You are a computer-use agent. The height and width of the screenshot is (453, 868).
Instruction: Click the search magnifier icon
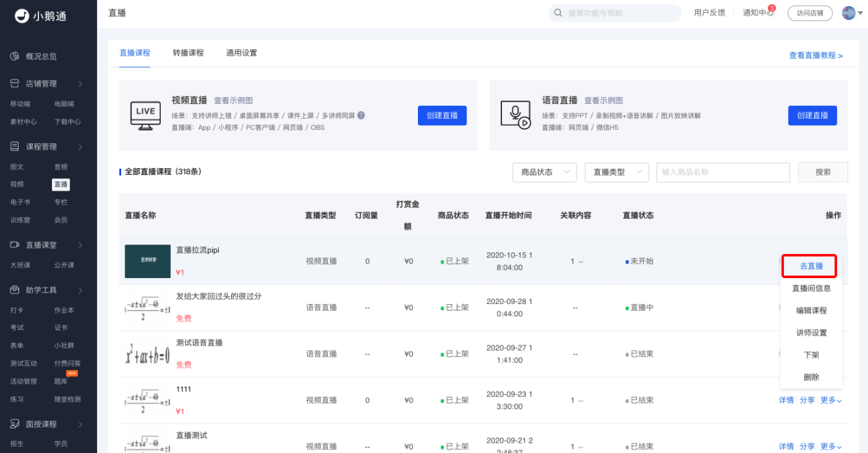click(558, 13)
